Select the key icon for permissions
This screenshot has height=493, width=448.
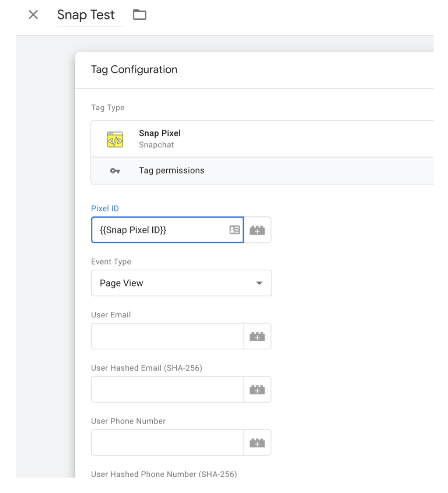click(x=115, y=171)
